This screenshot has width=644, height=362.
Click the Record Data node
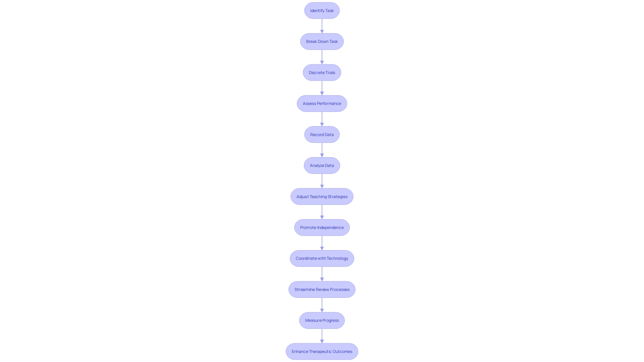click(x=322, y=134)
